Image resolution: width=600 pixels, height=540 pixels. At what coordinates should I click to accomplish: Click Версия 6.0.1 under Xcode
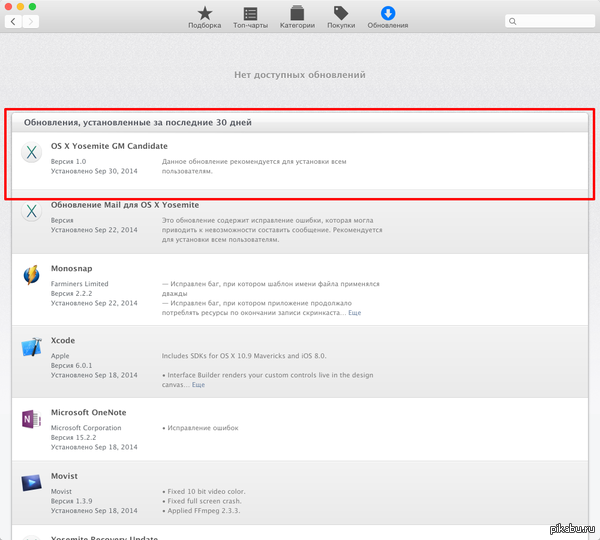(x=72, y=365)
